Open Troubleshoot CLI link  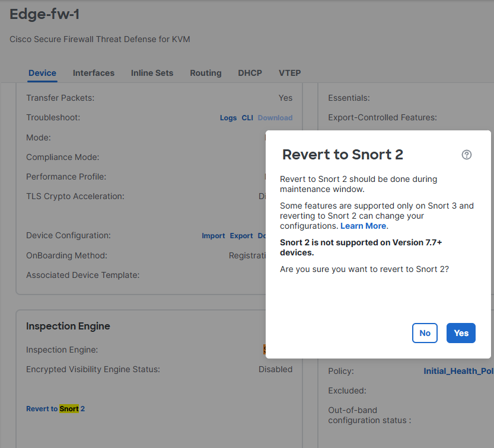[x=247, y=118]
